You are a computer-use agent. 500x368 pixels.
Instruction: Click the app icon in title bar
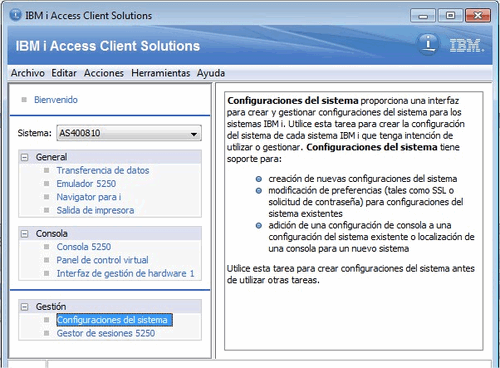[x=16, y=15]
